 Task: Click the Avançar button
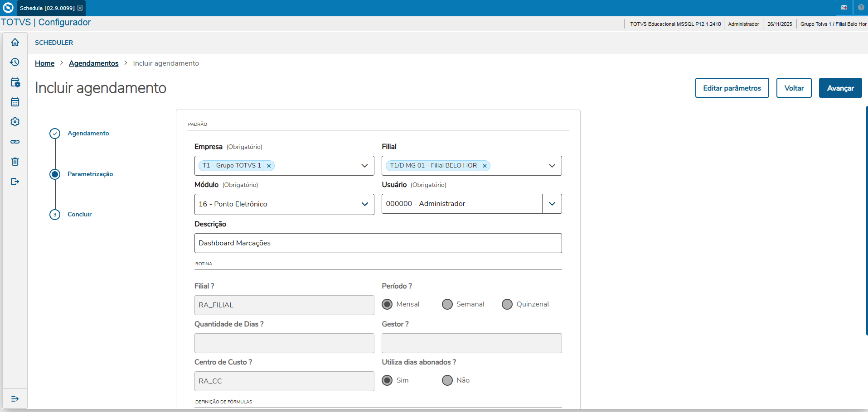click(x=840, y=88)
